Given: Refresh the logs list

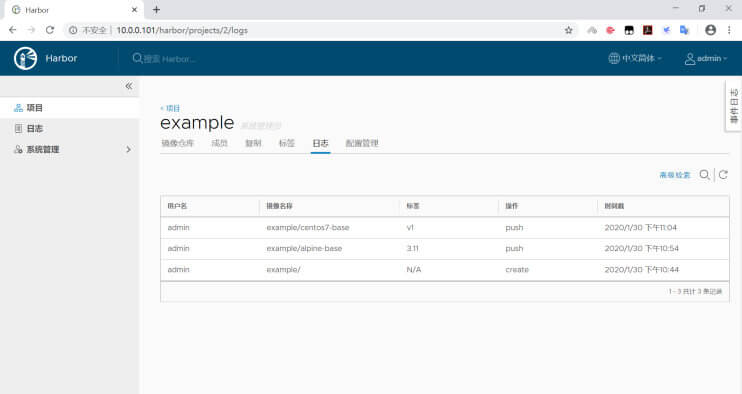Looking at the screenshot, I should pos(723,175).
